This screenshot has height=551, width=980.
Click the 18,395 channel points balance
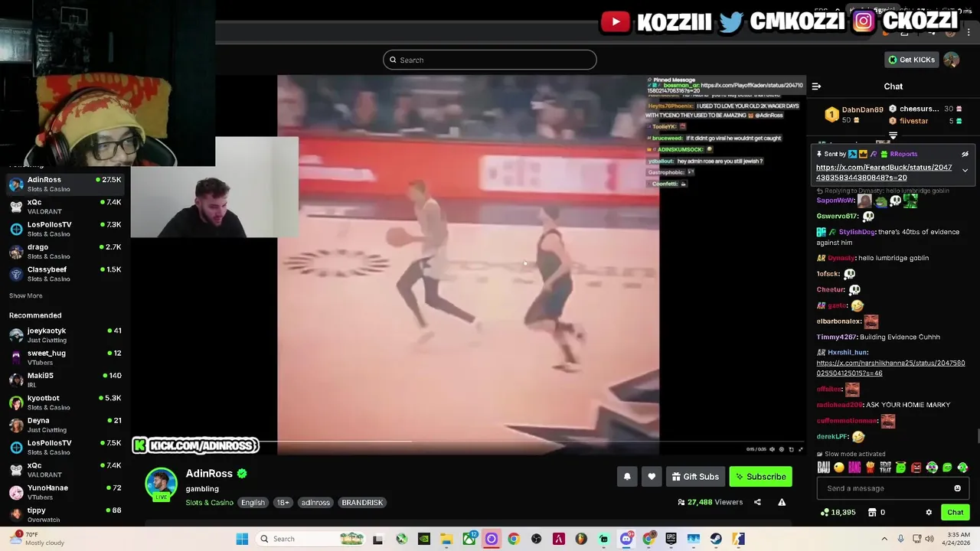838,512
